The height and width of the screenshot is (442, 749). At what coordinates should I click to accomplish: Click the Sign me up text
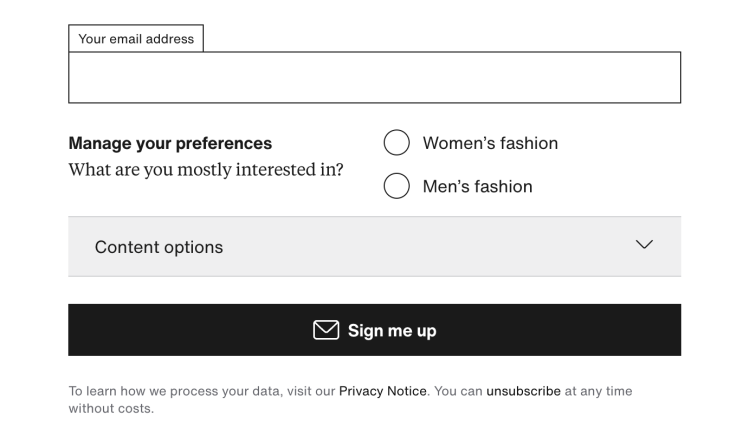tap(392, 331)
